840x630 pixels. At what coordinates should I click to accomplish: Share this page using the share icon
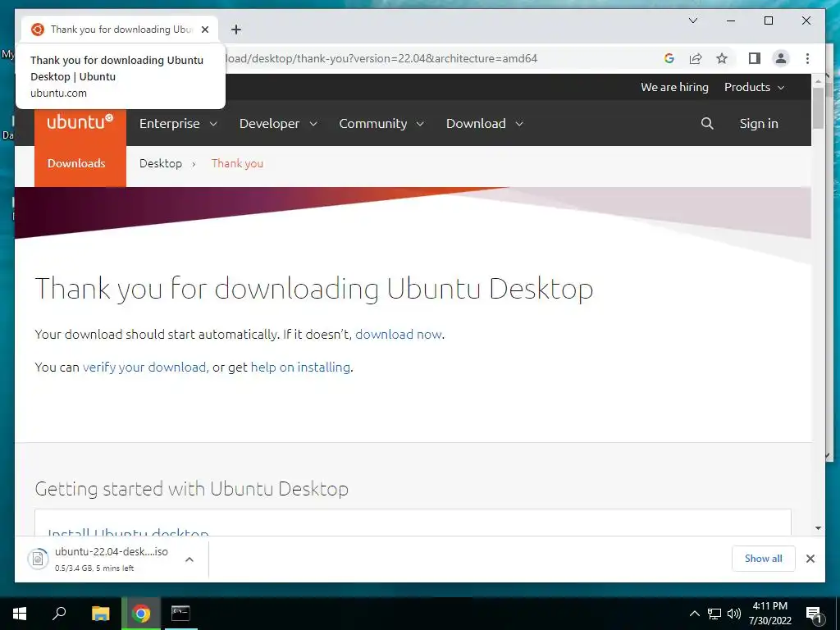(x=696, y=58)
